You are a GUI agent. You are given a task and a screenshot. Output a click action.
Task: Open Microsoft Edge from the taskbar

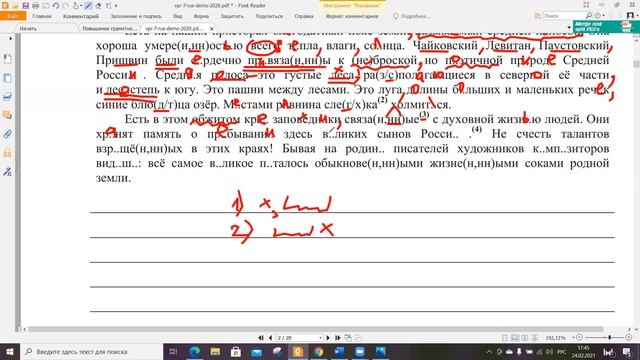(x=194, y=351)
